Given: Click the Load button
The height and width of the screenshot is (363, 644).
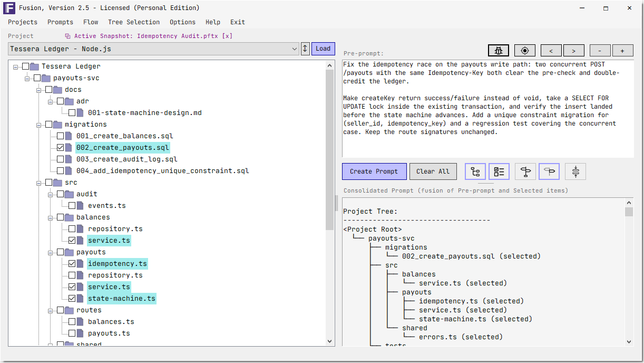Looking at the screenshot, I should tap(323, 49).
